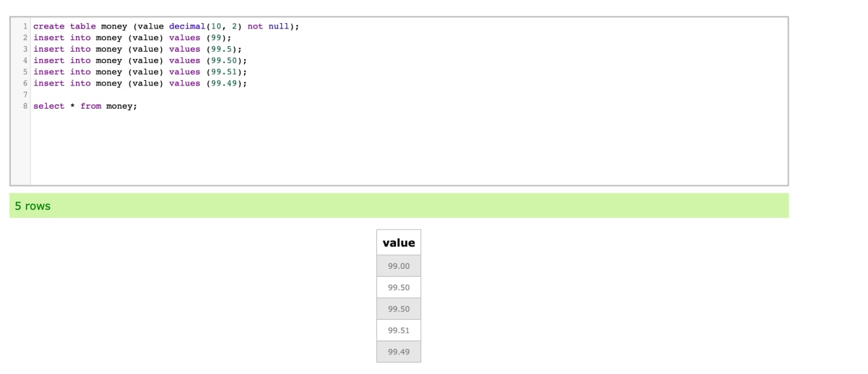Image resolution: width=868 pixels, height=374 pixels.
Task: Click the insert values (99.50) line
Action: coord(140,60)
